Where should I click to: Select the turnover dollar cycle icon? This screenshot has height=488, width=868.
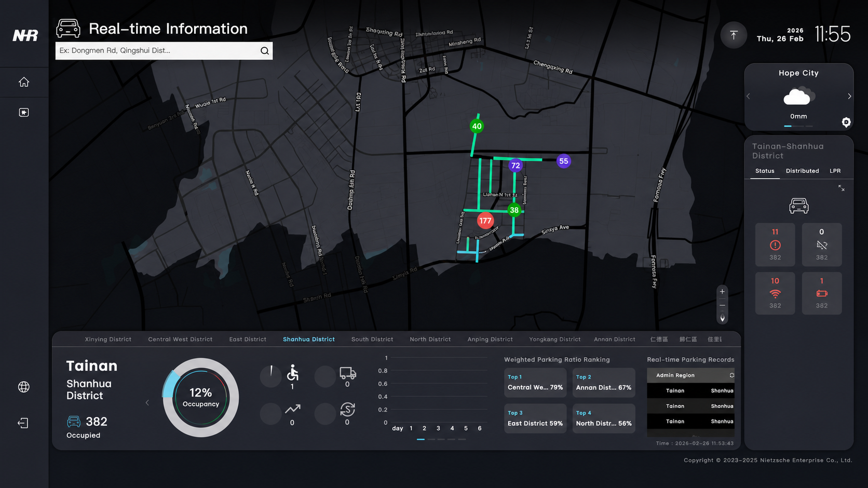(347, 410)
